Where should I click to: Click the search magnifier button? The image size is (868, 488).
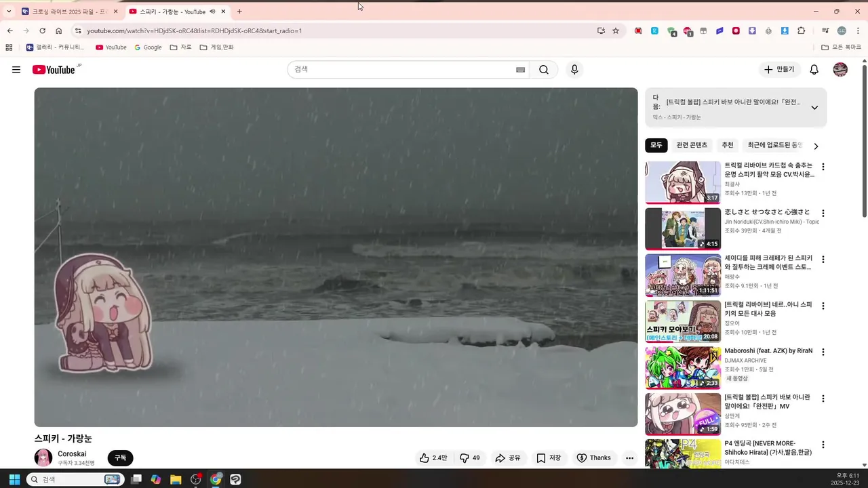pyautogui.click(x=544, y=70)
